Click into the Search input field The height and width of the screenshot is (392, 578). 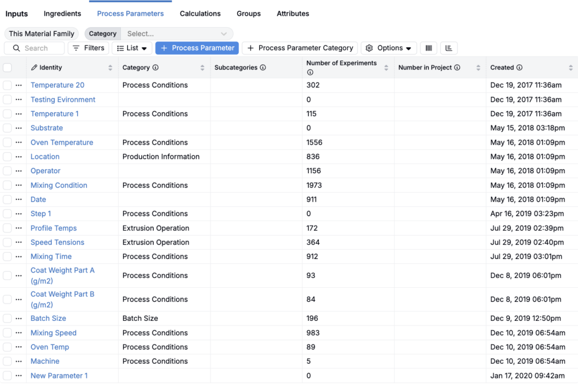[42, 49]
